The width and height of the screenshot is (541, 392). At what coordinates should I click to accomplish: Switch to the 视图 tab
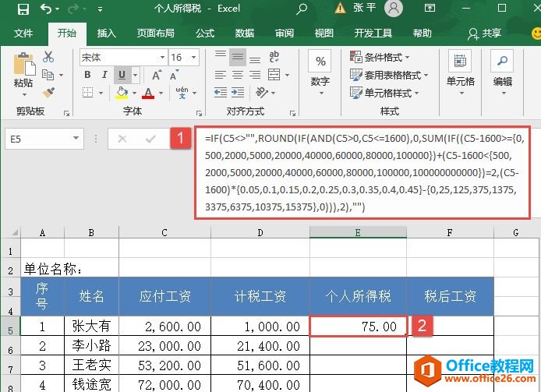[324, 34]
